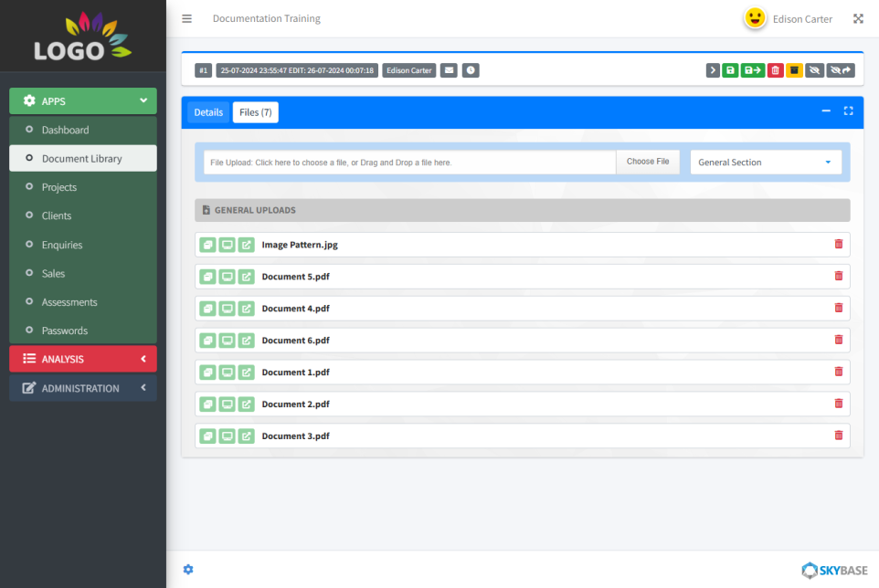Click the Document 4.pdf file name
The width and height of the screenshot is (879, 588).
295,309
